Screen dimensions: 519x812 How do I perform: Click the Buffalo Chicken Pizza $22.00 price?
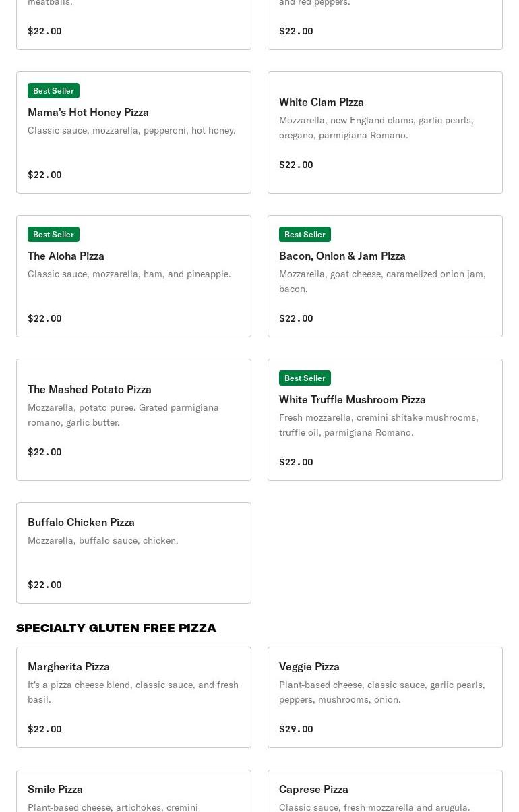click(44, 585)
